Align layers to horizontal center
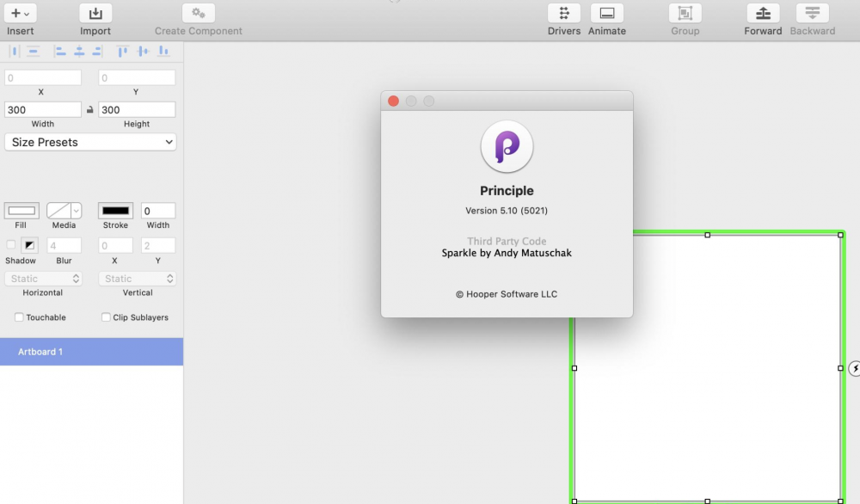 (79, 52)
